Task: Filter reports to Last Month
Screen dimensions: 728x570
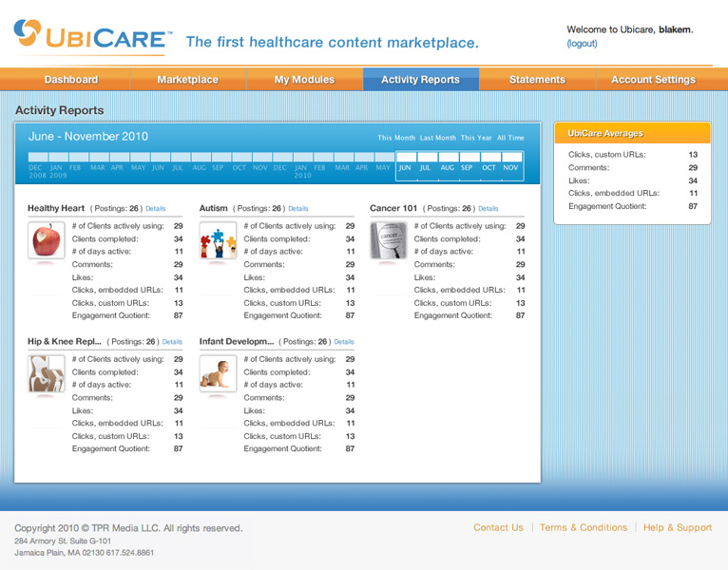Action: [x=438, y=138]
